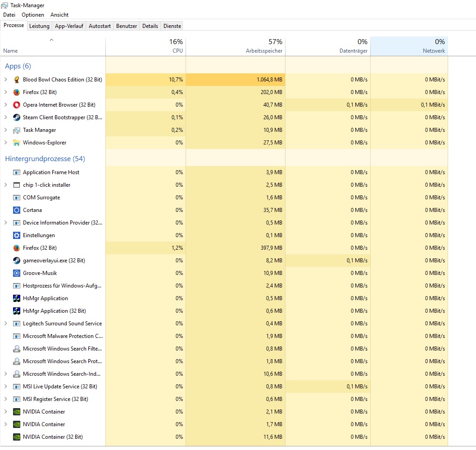Click Opera's 0,1 MBit/s network value
Image resolution: width=476 pixels, height=450 pixels.
point(433,105)
